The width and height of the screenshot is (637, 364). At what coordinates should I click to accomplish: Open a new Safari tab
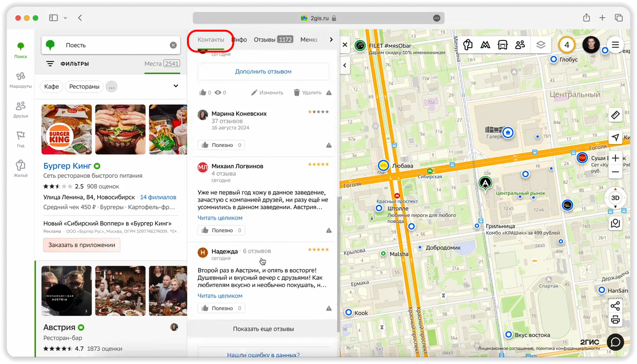[x=602, y=18]
